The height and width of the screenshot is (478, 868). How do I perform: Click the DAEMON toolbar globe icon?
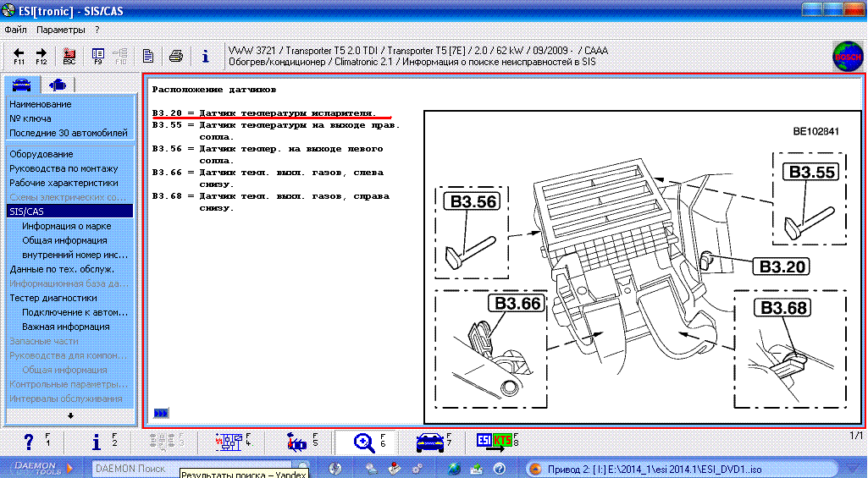coord(454,469)
